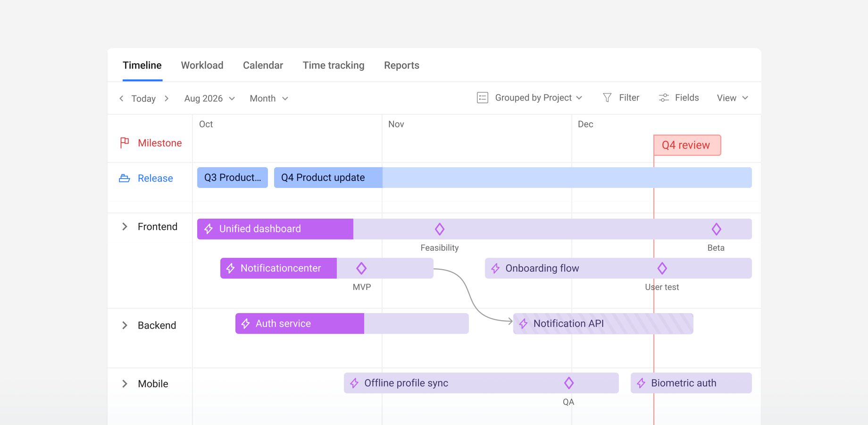Open the Fields settings icon
868x425 pixels.
pos(664,97)
